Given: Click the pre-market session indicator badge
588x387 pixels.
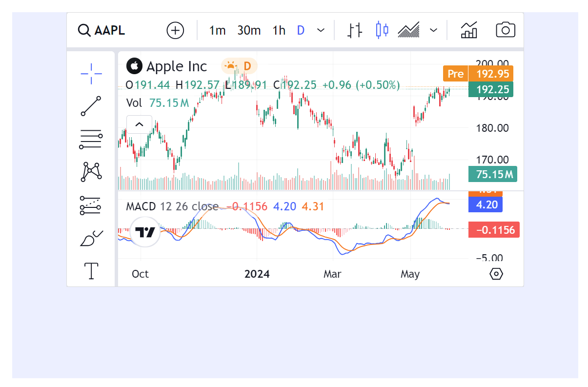Looking at the screenshot, I should point(239,65).
